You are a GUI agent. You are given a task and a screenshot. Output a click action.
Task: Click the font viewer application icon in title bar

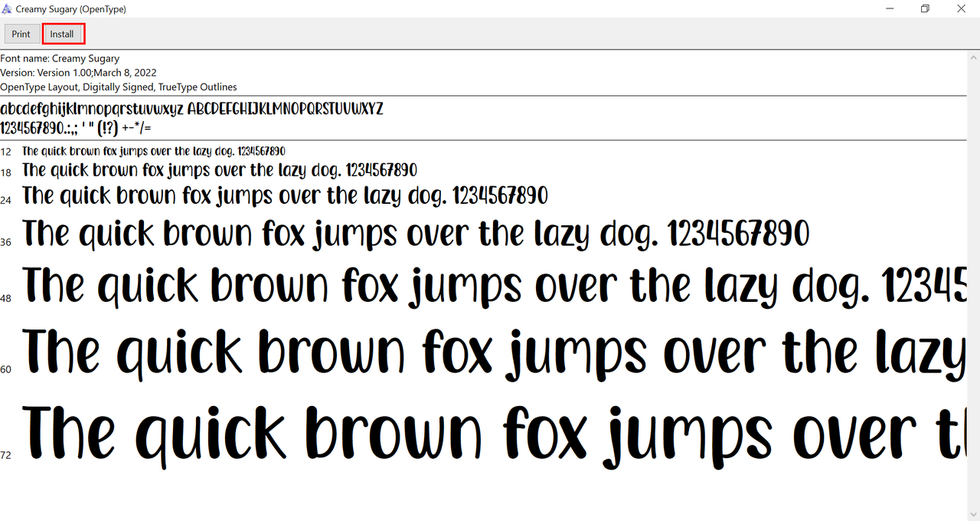[x=8, y=8]
